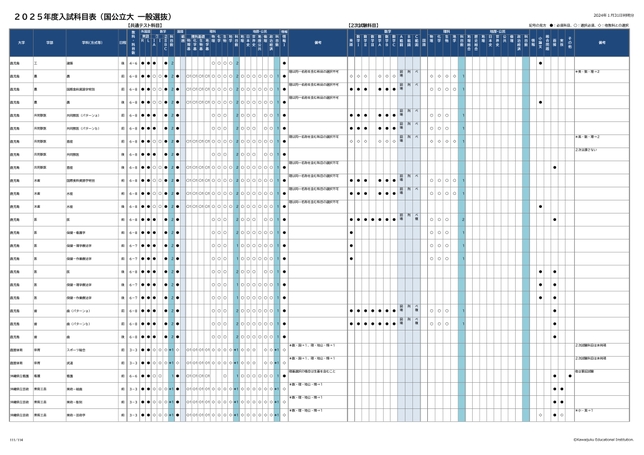Select the 沖縄県立看護 university cell
Image resolution: width=644 pixels, height=455 pixels.
[x=22, y=375]
